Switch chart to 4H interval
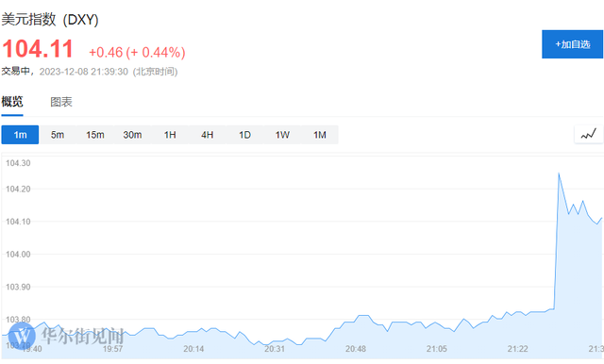 pos(208,135)
